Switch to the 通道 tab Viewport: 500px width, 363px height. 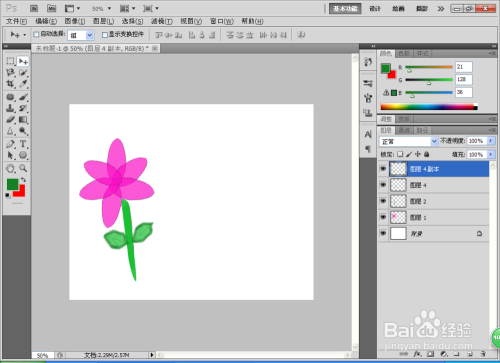(x=404, y=130)
